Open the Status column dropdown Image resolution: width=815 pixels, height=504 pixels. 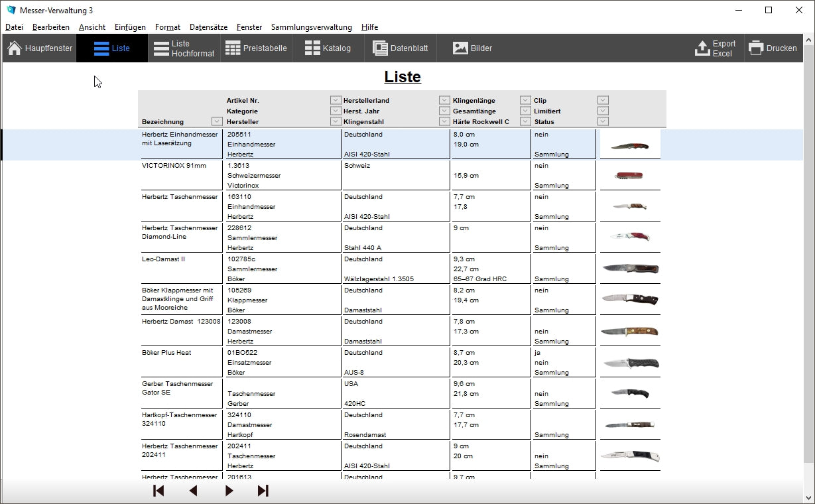click(x=603, y=121)
